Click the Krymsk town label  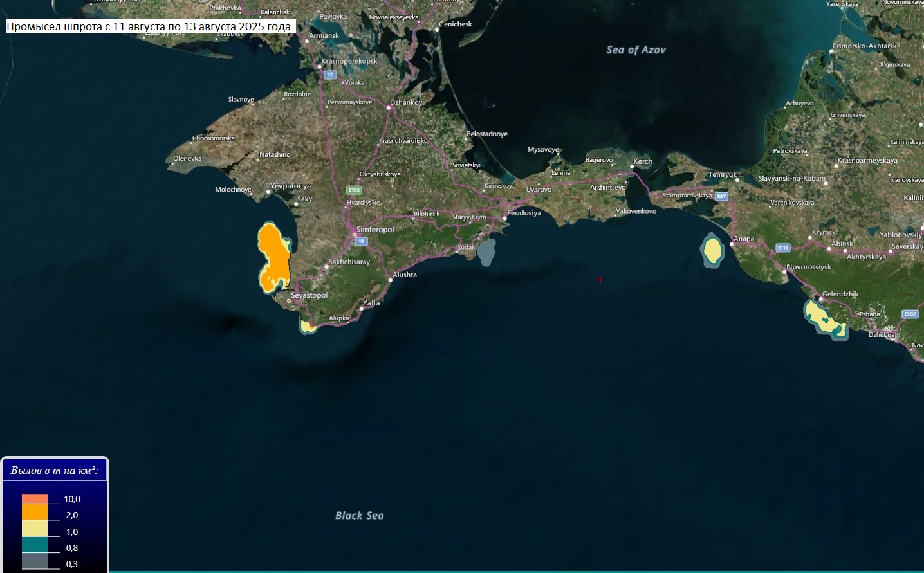pyautogui.click(x=824, y=232)
